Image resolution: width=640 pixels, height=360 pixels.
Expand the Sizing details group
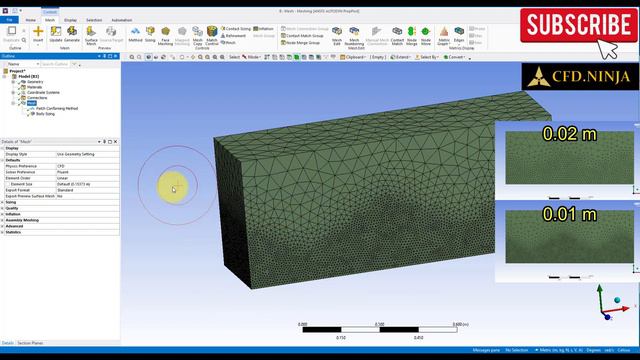pos(2,202)
